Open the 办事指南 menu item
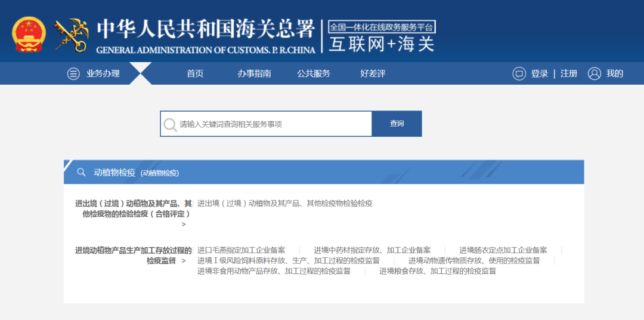The width and height of the screenshot is (644, 320). tap(254, 74)
